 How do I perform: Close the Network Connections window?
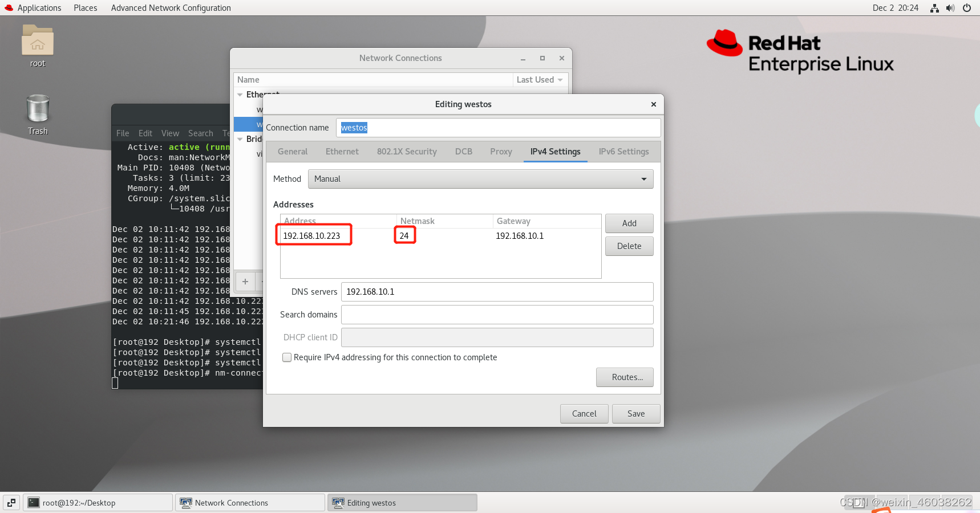562,58
